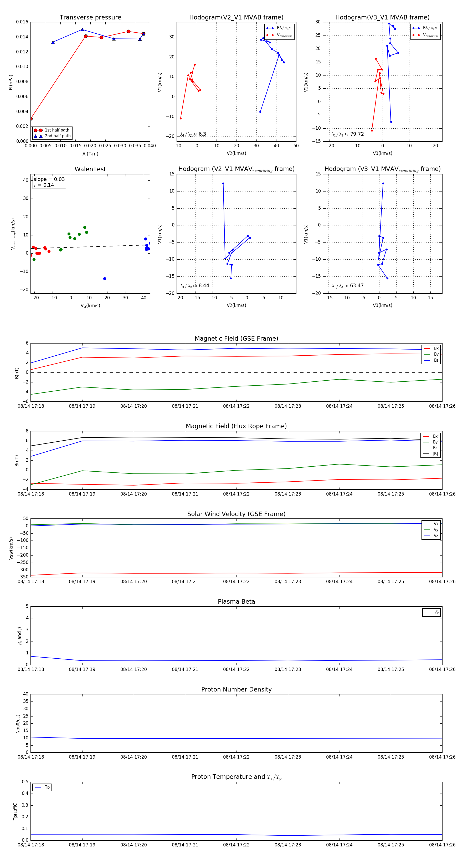Image resolution: width=473 pixels, height=868 pixels.
Task: Click the '2nd half path' legend entry
Action: [52, 136]
